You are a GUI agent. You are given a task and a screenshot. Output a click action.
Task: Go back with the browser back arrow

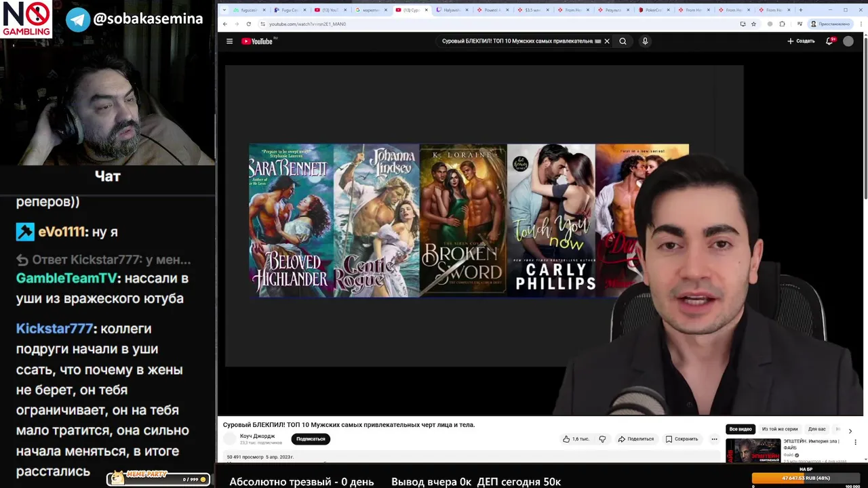225,24
